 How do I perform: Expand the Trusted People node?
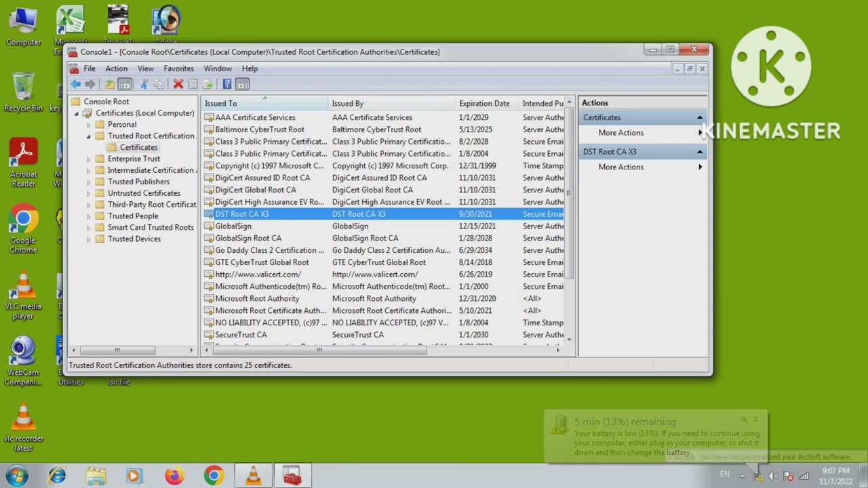[x=88, y=216]
